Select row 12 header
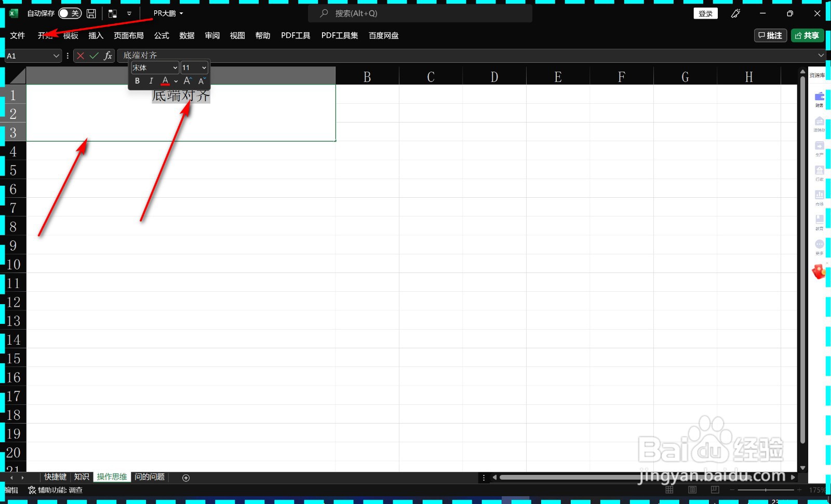831x504 pixels. point(14,302)
